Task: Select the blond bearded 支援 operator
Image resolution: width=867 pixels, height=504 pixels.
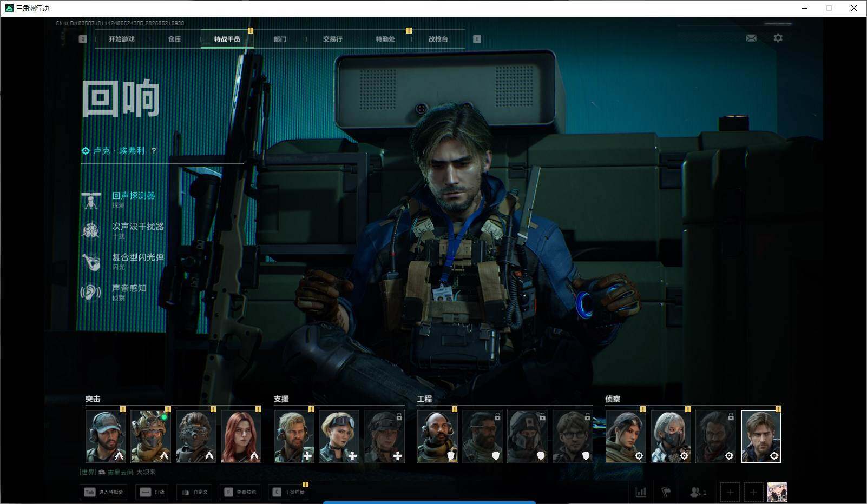Action: point(294,436)
